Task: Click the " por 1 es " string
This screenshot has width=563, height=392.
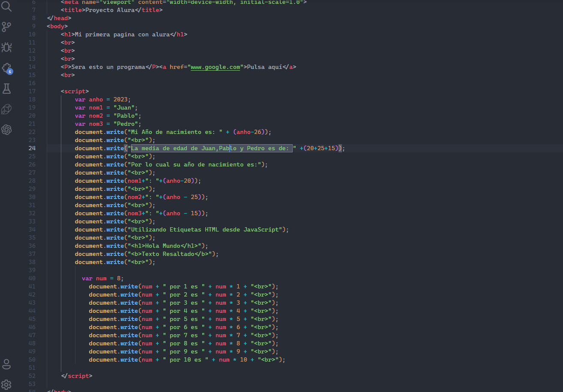Action: [x=184, y=286]
